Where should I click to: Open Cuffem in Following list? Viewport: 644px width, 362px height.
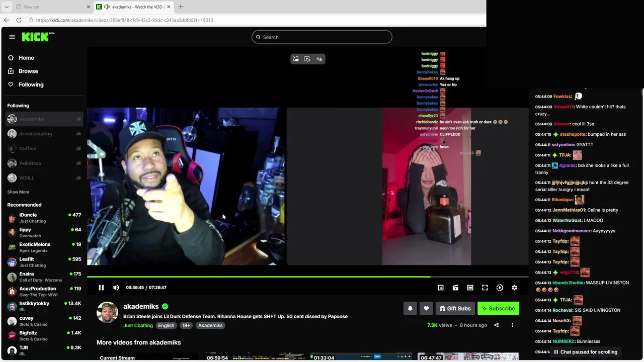[x=44, y=148]
